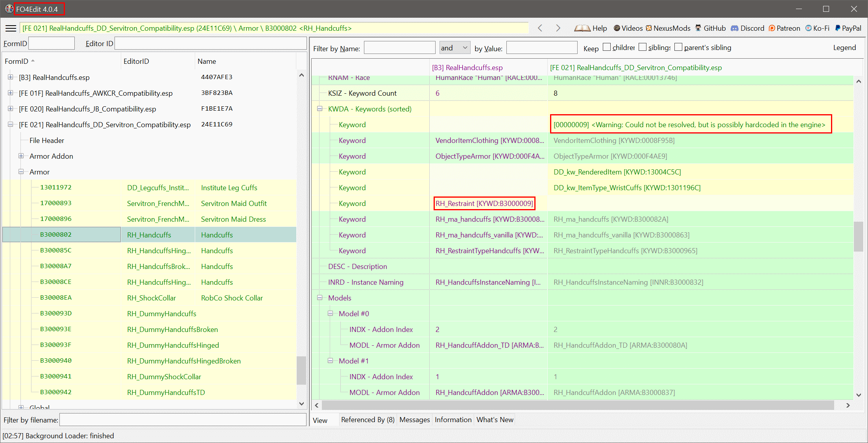Click the Videos icon
This screenshot has width=868, height=443.
coord(617,28)
